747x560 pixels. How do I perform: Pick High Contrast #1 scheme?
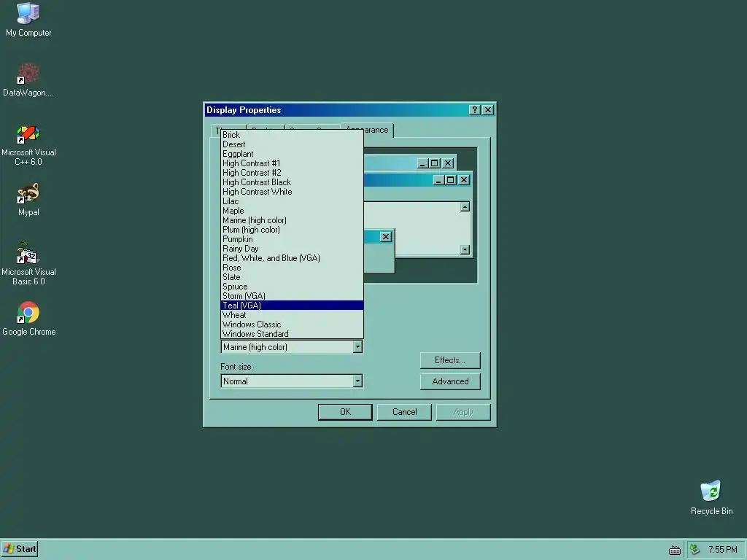pos(292,163)
